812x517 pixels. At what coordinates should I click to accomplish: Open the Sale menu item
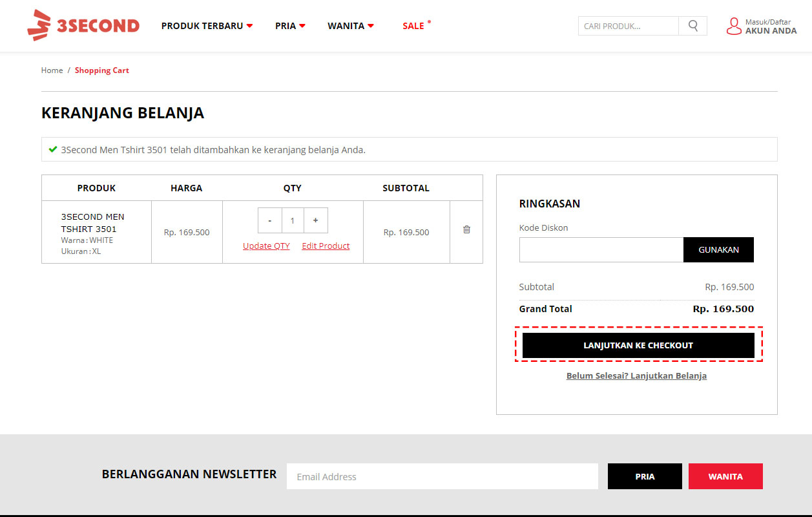[x=413, y=26]
